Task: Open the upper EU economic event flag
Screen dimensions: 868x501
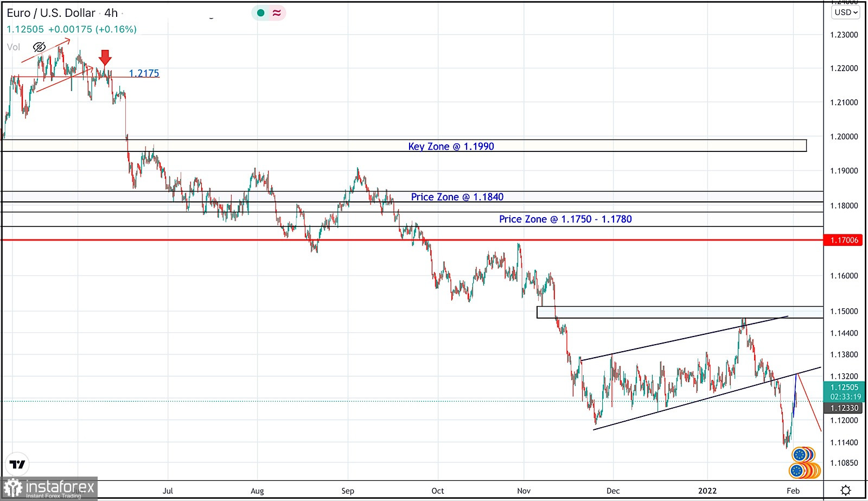Action: pyautogui.click(x=800, y=454)
